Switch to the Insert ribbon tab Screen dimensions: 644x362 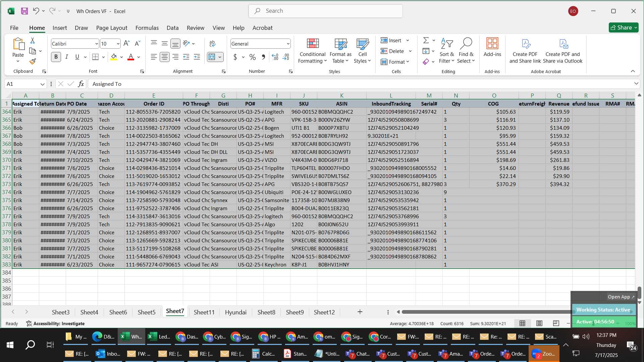click(x=60, y=28)
